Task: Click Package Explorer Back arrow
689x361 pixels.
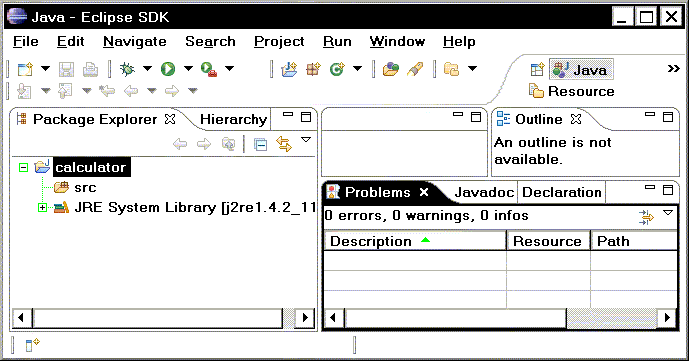Action: point(180,144)
